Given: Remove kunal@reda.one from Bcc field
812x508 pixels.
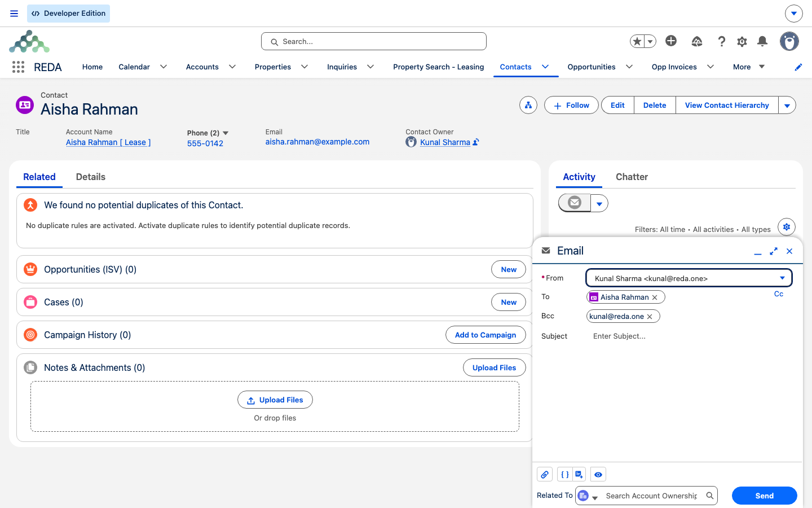Looking at the screenshot, I should click(x=650, y=317).
